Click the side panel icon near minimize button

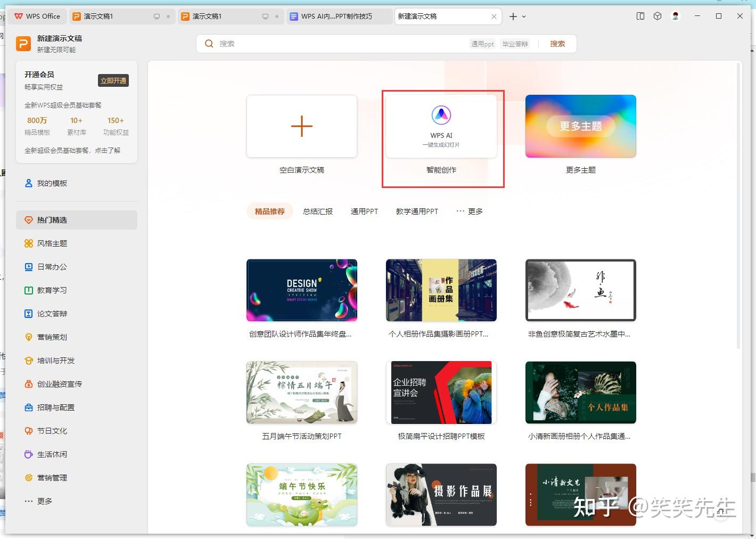click(x=640, y=16)
